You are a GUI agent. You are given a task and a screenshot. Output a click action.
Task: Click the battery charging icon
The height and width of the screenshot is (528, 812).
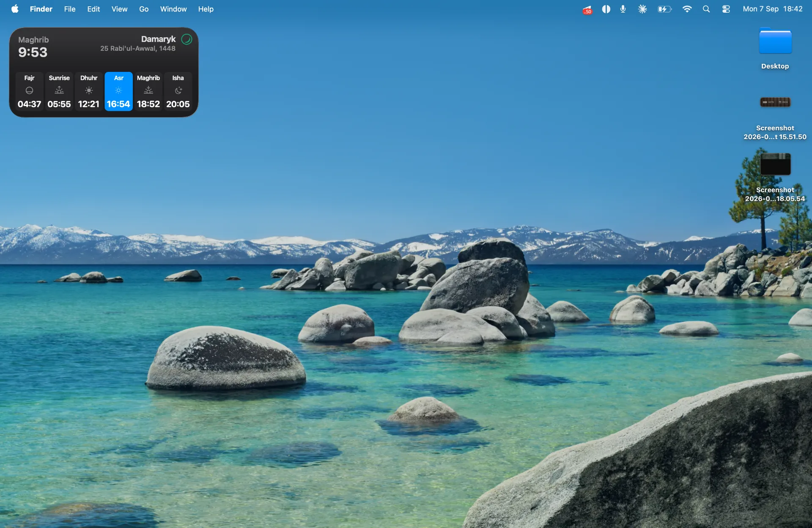[x=664, y=9]
